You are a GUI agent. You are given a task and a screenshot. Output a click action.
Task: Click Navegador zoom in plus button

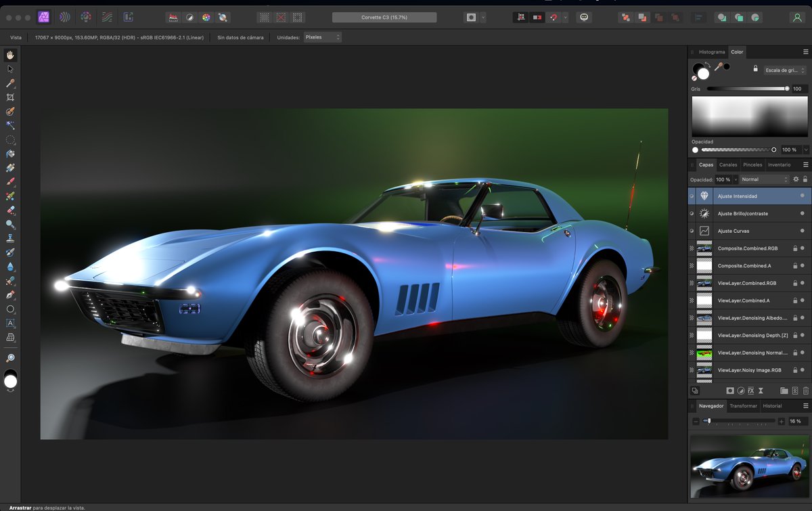(782, 421)
